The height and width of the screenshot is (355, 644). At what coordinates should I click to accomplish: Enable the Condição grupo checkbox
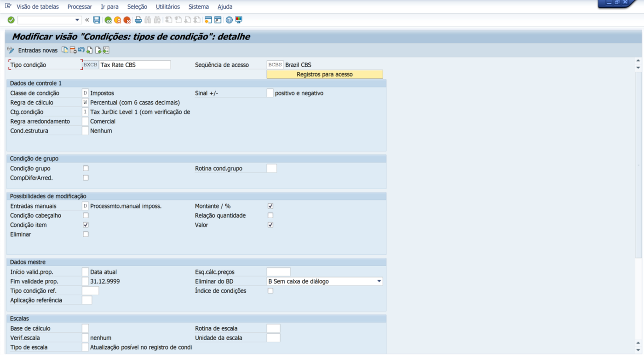point(86,169)
